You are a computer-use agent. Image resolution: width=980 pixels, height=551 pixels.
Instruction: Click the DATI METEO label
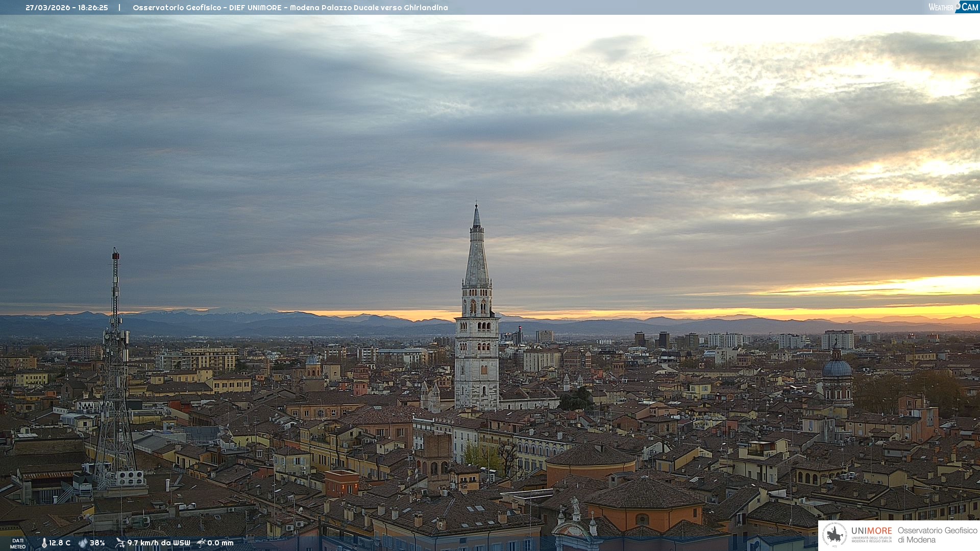[18, 543]
